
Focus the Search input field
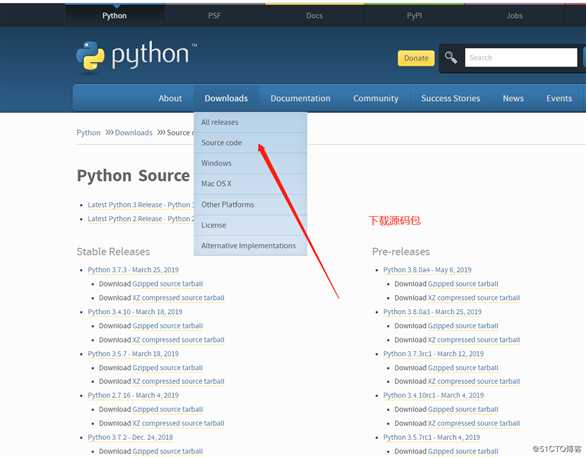521,58
